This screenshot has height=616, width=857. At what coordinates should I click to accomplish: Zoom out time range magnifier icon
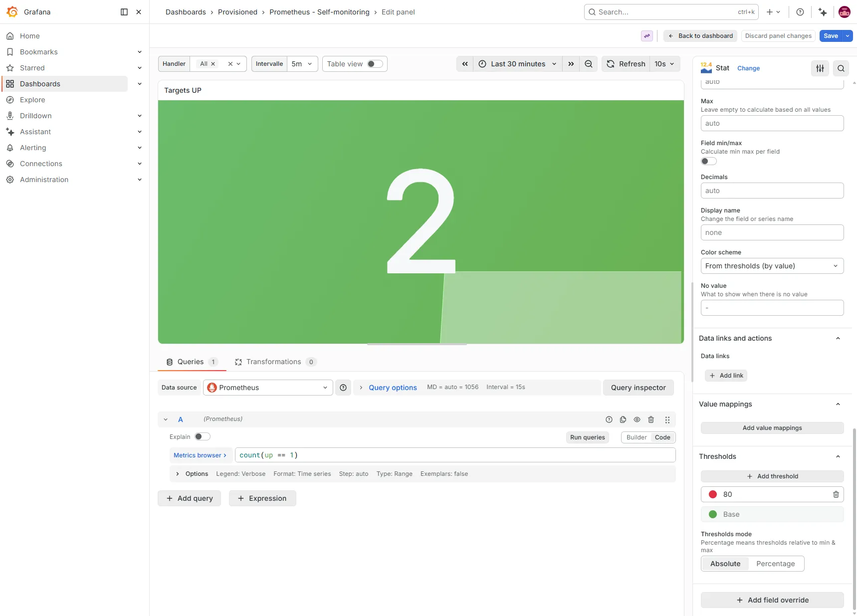click(x=589, y=64)
